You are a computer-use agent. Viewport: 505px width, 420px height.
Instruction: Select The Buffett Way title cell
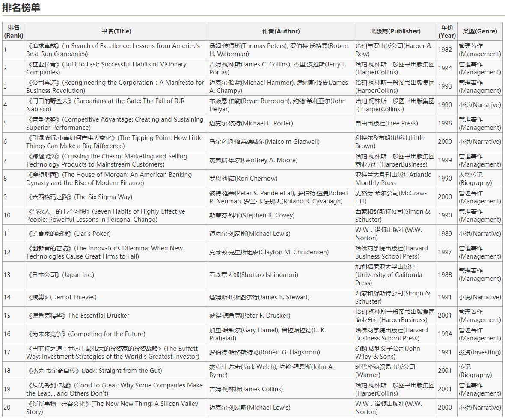116,352
